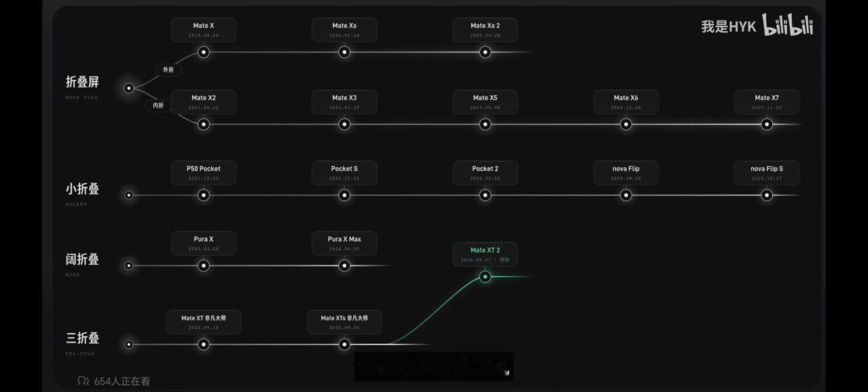This screenshot has width=868, height=392.
Task: Click the 小折叠 category heading
Action: pyautogui.click(x=82, y=189)
